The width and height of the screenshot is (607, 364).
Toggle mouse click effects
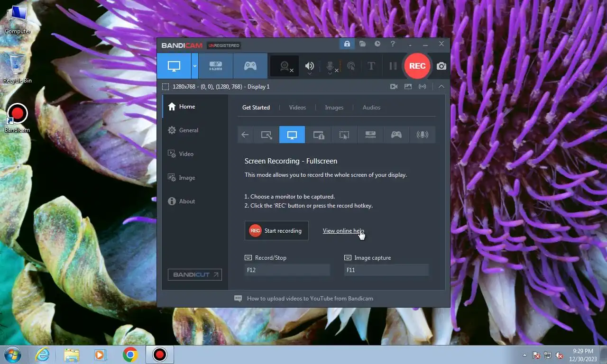[x=351, y=66]
